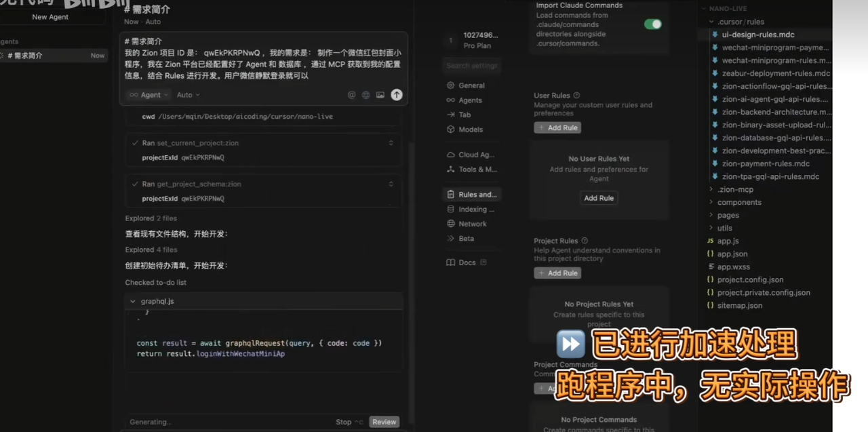
Task: Click the image attach icon in chat input
Action: tap(380, 95)
